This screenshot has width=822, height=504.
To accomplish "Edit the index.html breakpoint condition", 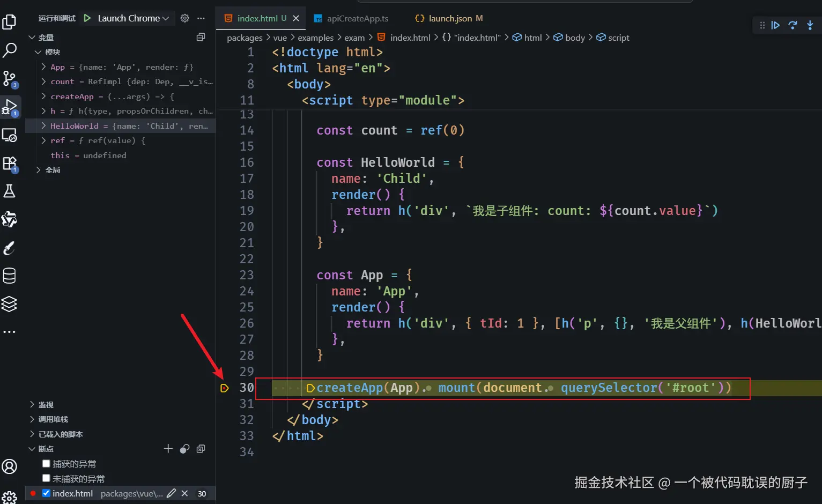I will click(x=172, y=493).
